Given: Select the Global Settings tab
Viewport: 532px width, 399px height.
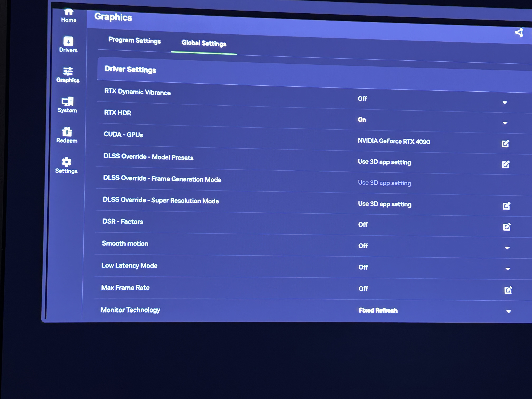Looking at the screenshot, I should tap(204, 43).
